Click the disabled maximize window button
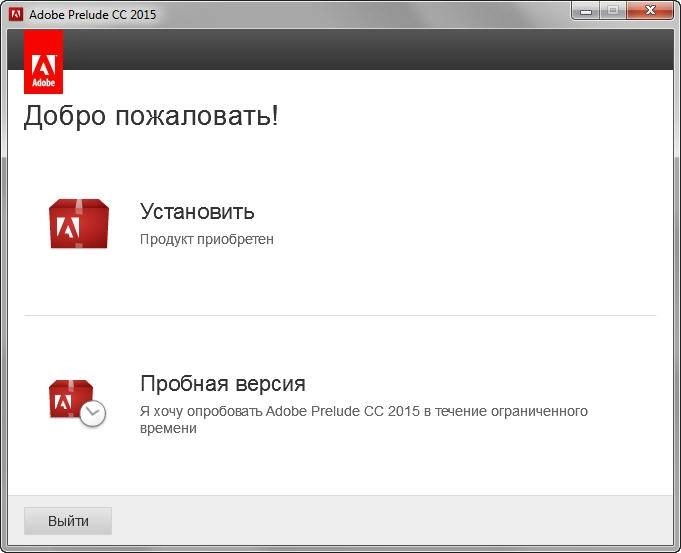Viewport: 681px width, 553px height. click(x=613, y=11)
